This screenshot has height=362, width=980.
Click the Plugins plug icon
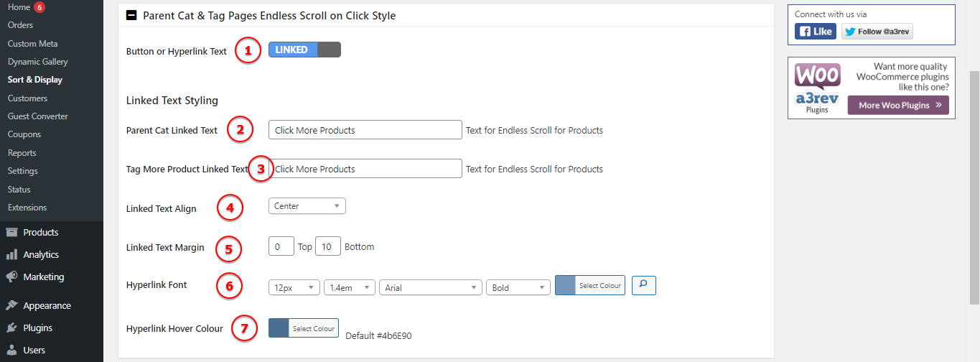click(x=11, y=328)
